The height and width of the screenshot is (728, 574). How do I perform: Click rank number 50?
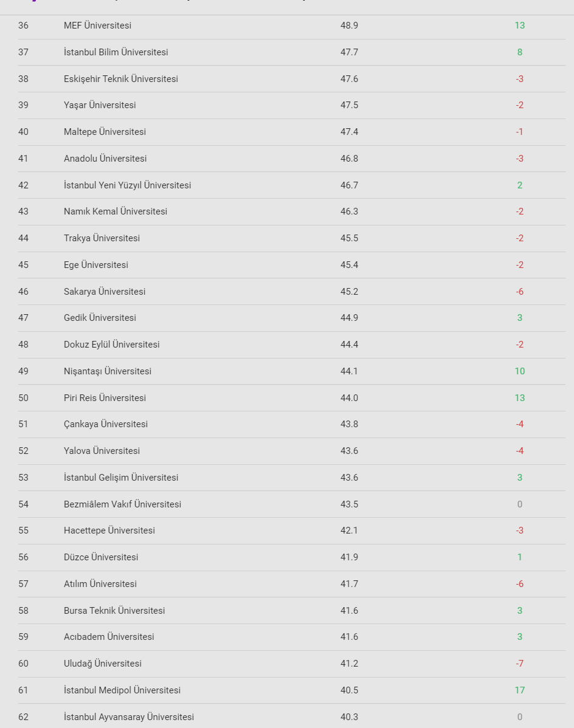click(x=23, y=398)
